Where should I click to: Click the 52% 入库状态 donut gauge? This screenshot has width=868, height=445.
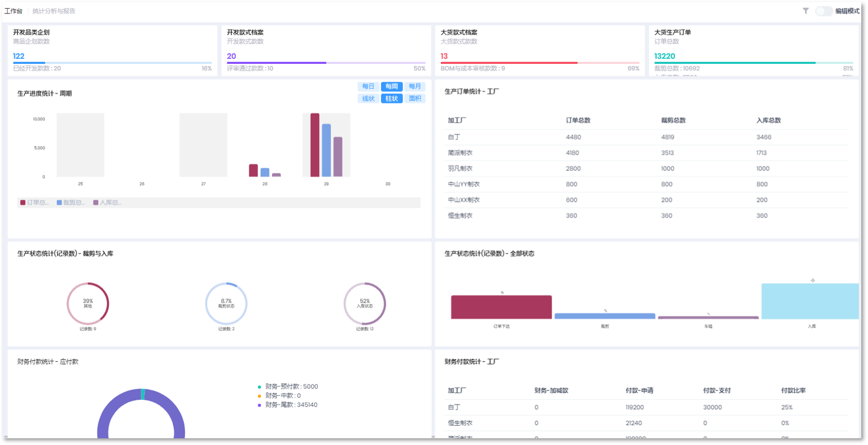click(x=365, y=304)
